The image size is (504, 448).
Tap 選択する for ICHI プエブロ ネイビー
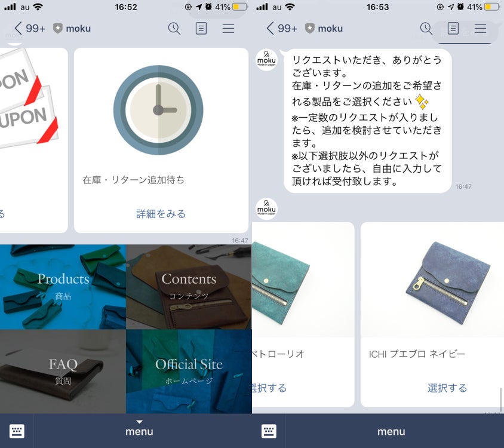pyautogui.click(x=447, y=388)
